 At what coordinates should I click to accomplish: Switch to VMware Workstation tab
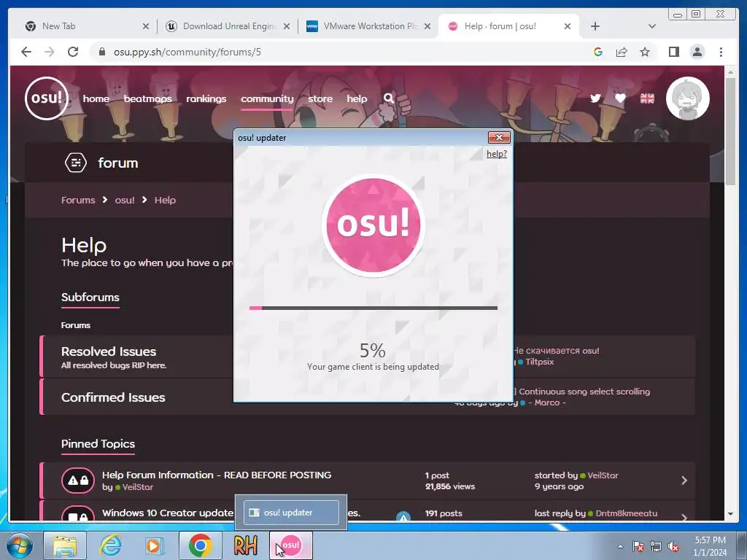(368, 26)
